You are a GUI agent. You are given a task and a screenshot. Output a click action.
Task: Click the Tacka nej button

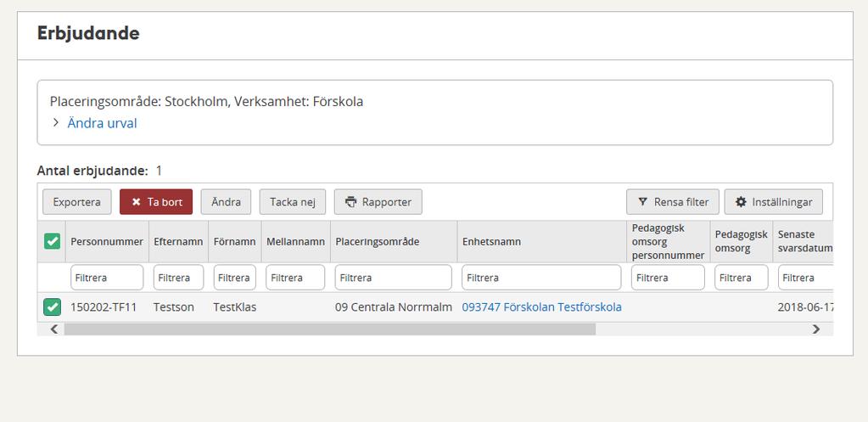[292, 202]
